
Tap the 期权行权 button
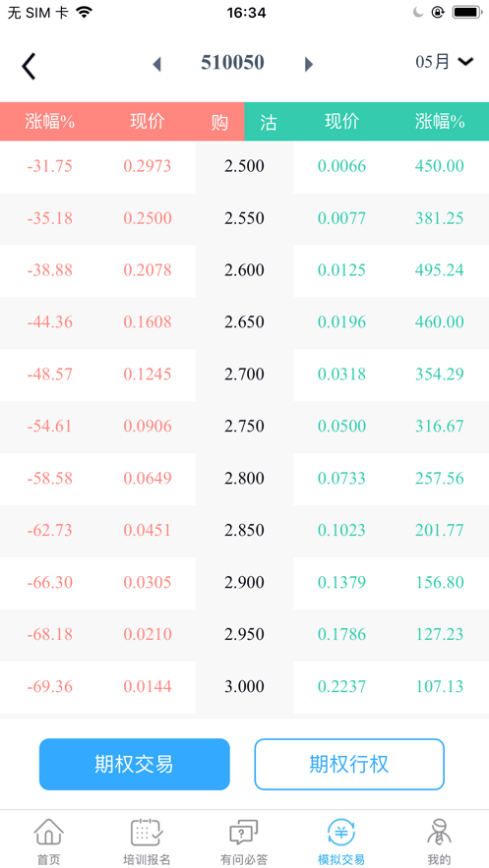(x=349, y=764)
